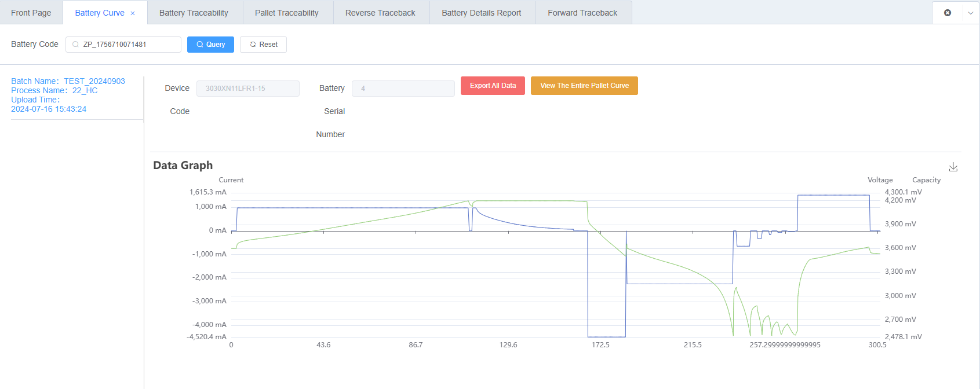Switch to Battery Traceability tab
The image size is (980, 389).
click(194, 13)
